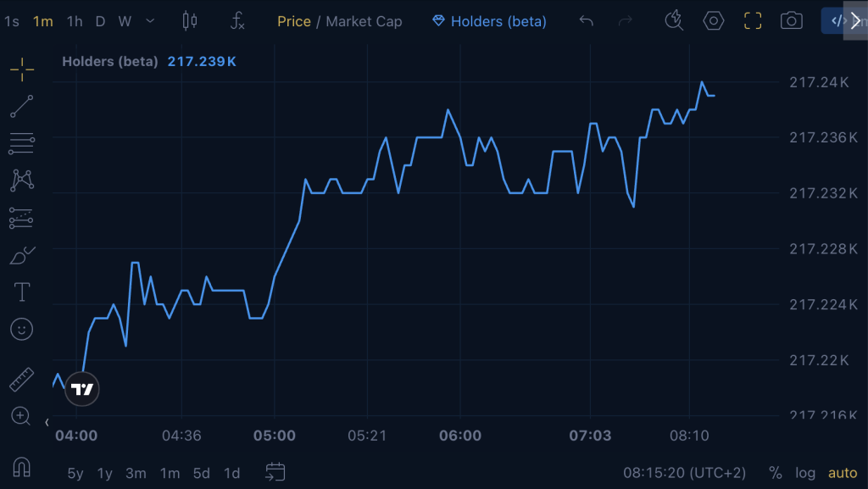The height and width of the screenshot is (489, 868).
Task: Redo the chart action
Action: [x=625, y=21]
